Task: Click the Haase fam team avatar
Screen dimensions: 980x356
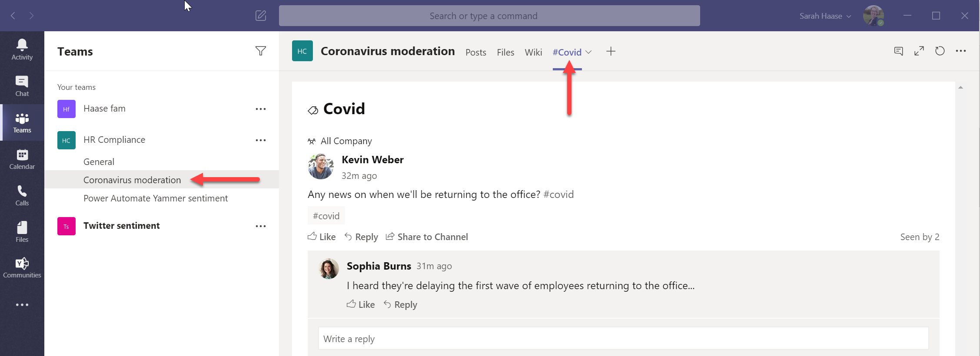Action: tap(66, 109)
